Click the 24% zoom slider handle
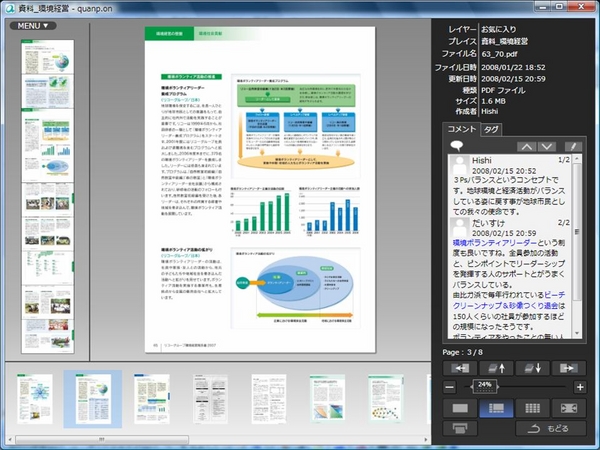Image resolution: width=600 pixels, height=450 pixels. click(484, 386)
